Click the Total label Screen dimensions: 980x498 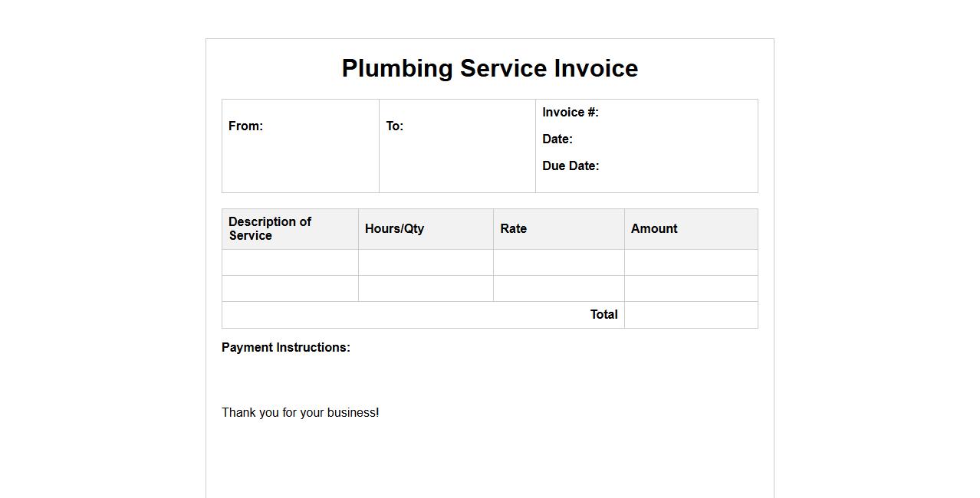tap(603, 315)
